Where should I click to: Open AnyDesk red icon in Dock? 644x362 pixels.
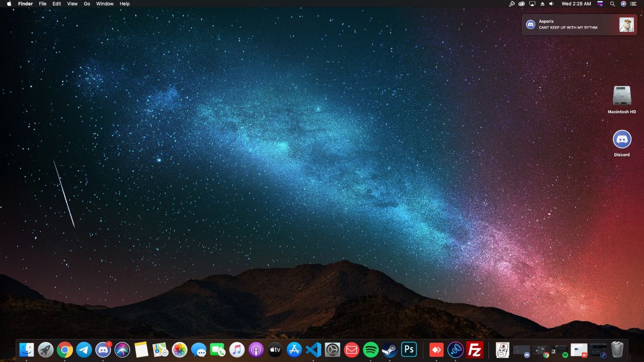click(436, 349)
